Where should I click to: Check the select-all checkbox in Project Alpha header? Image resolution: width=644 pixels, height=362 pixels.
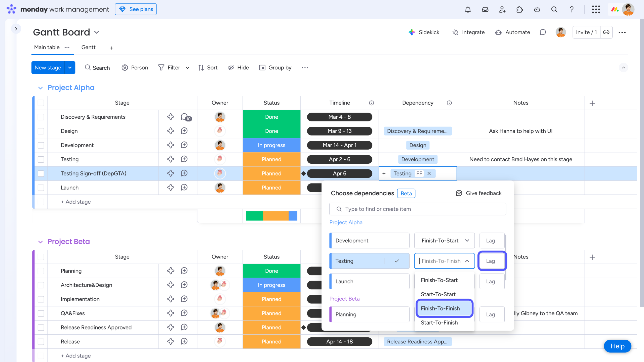click(x=41, y=103)
